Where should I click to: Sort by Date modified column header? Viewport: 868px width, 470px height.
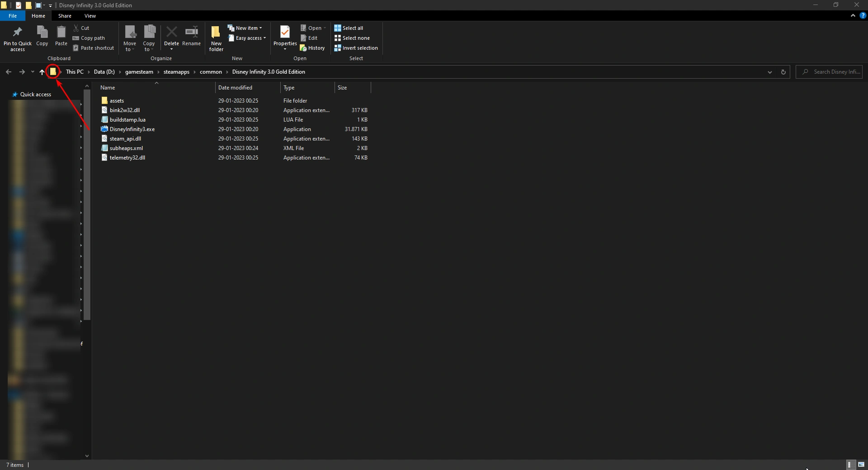point(248,88)
